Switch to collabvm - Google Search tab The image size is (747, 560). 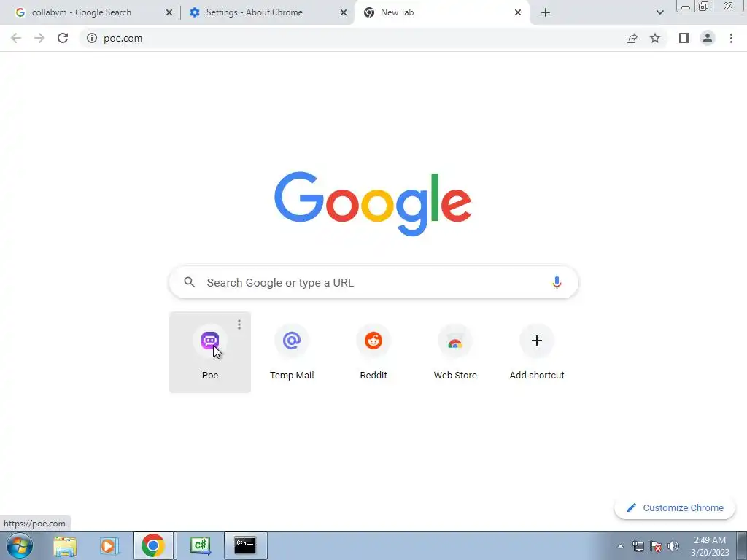coord(90,12)
